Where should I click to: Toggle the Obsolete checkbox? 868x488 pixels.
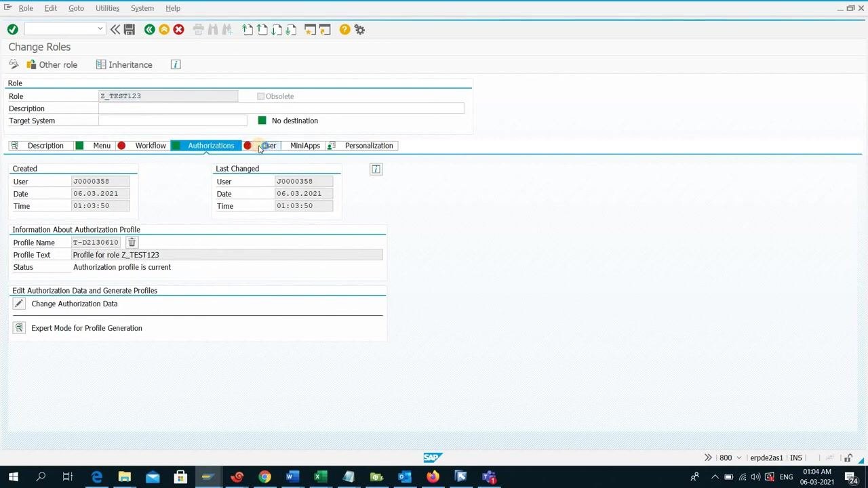pos(260,96)
